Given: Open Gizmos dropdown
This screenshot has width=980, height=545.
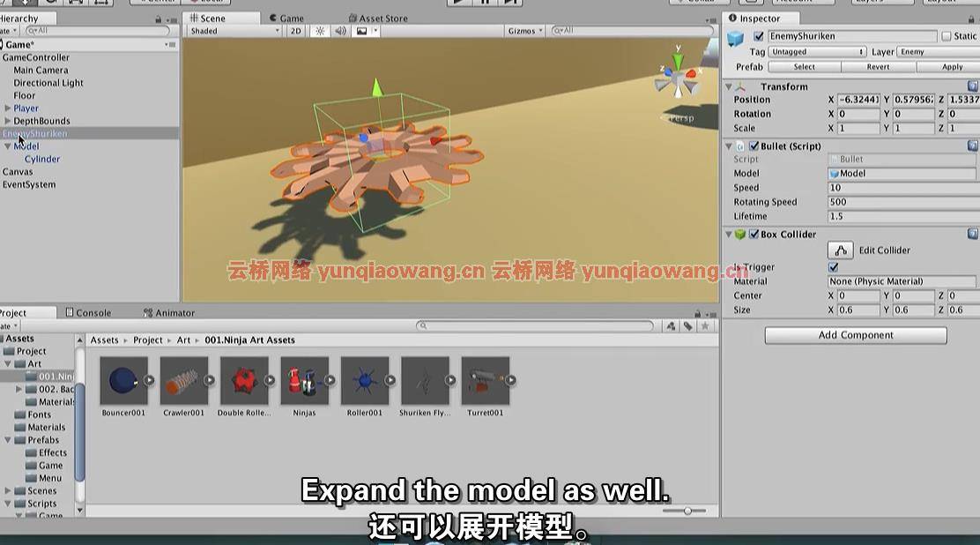Looking at the screenshot, I should click(525, 31).
